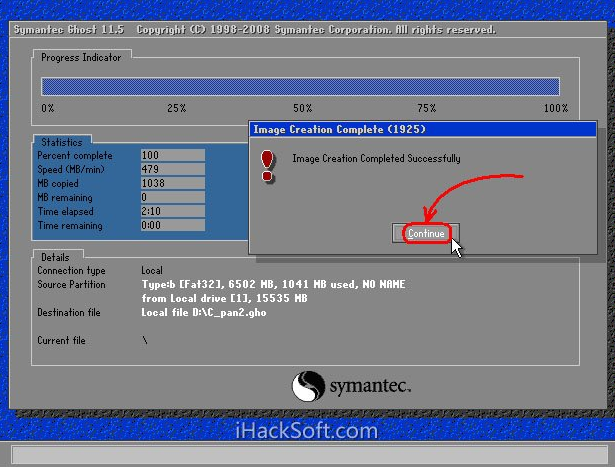Click the red exclamation mark icon
Image resolution: width=615 pixels, height=467 pixels.
[267, 164]
